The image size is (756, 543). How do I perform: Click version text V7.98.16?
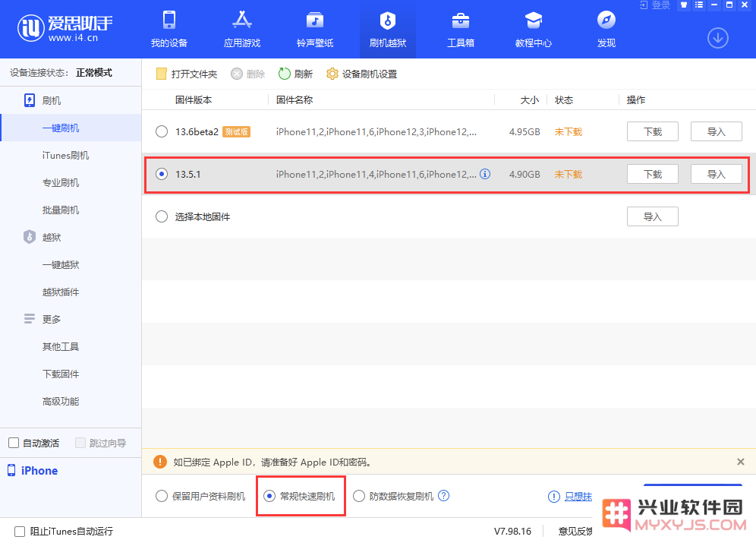512,532
